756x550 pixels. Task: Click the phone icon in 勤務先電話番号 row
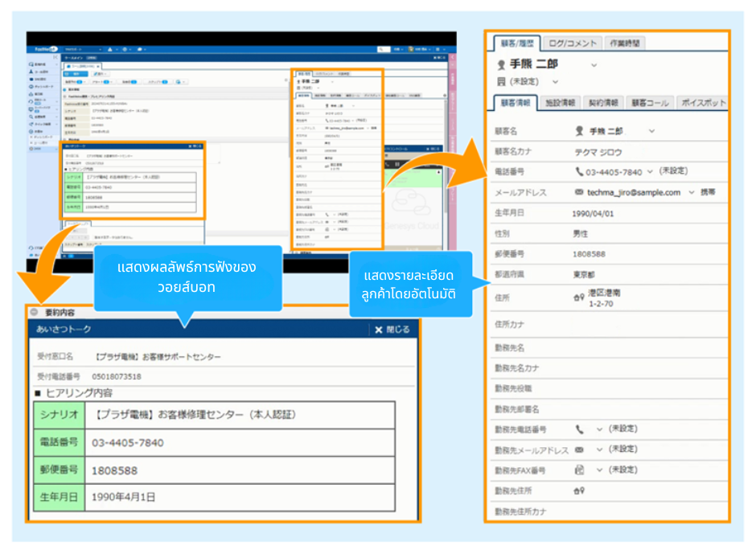pos(579,430)
